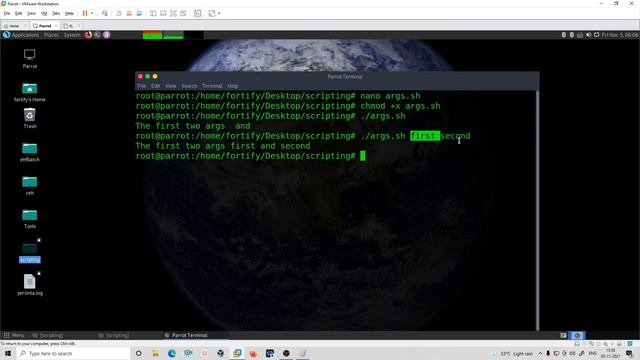Click the Cortana circle icon on taskbar

pos(139,353)
